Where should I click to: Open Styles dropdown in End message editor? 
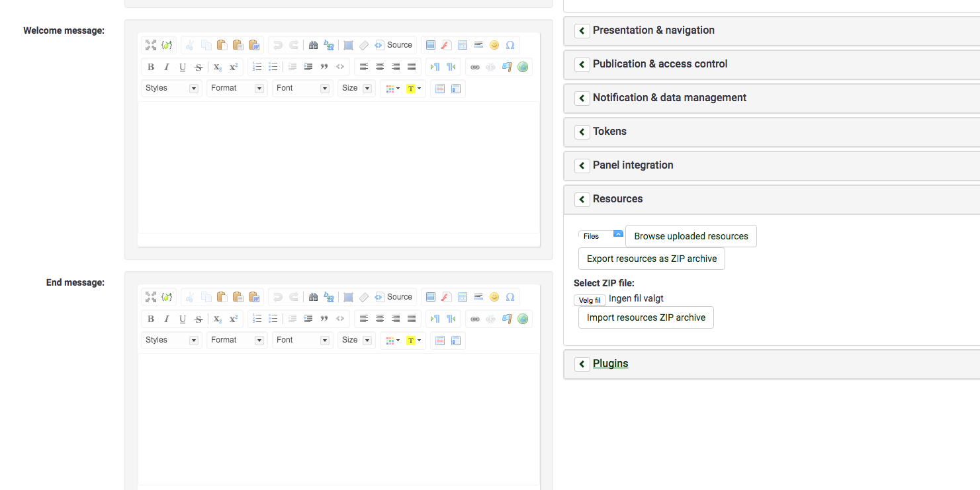tap(172, 340)
